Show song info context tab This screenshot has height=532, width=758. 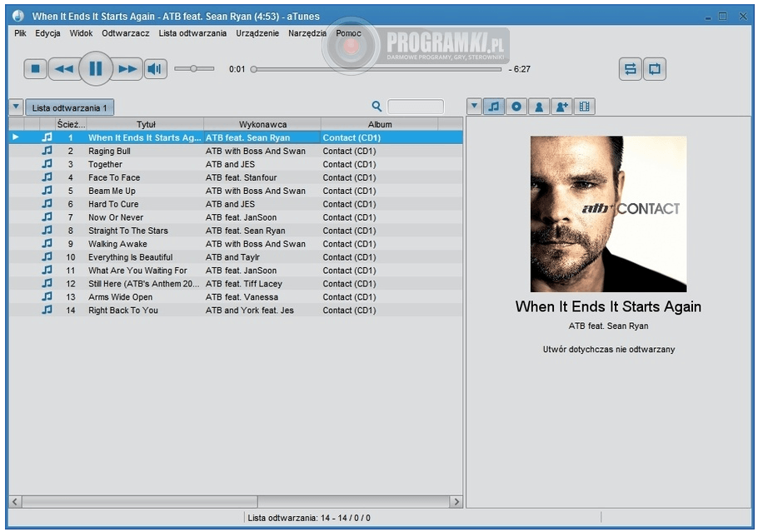pos(494,107)
